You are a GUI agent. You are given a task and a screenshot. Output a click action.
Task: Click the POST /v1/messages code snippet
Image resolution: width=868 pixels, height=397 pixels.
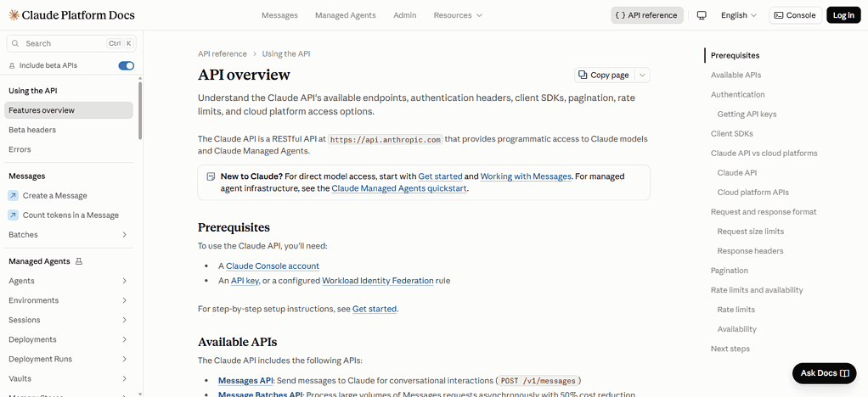[x=538, y=381]
